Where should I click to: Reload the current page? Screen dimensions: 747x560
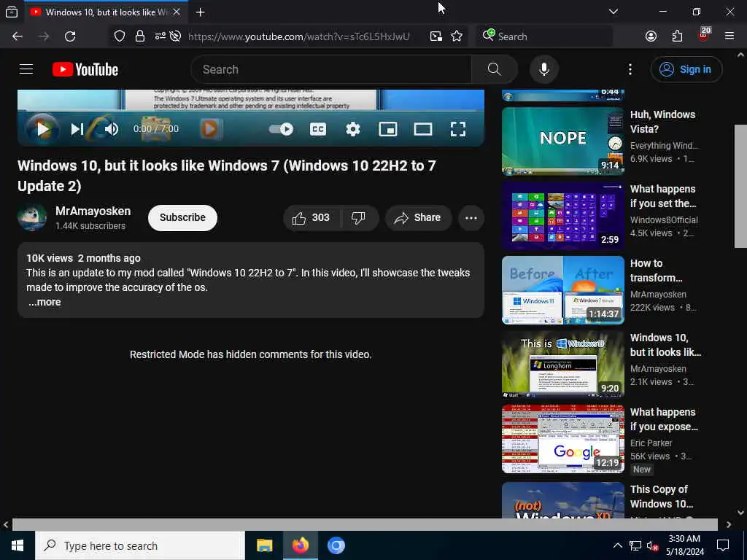(x=70, y=36)
